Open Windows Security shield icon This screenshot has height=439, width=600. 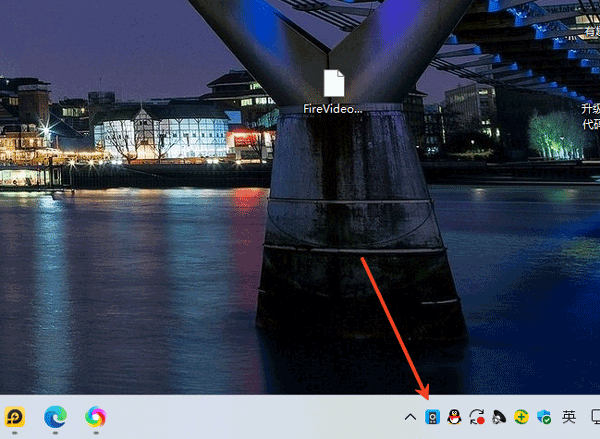tap(544, 417)
